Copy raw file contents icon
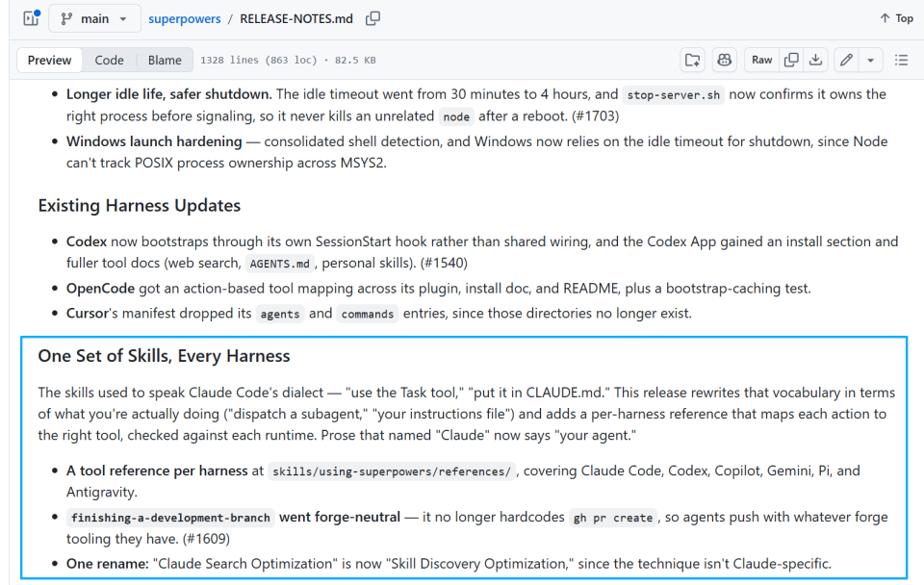This screenshot has width=924, height=585. (791, 60)
